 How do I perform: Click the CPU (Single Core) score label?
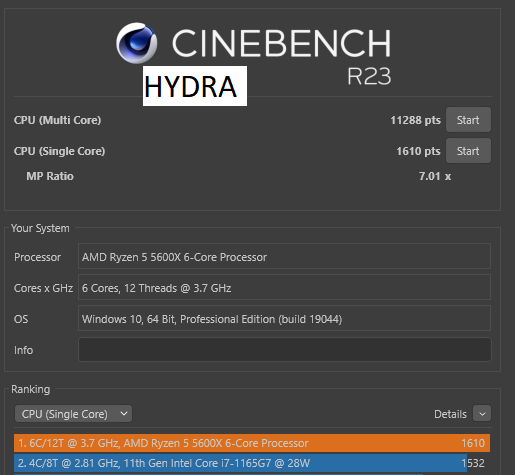pos(59,151)
